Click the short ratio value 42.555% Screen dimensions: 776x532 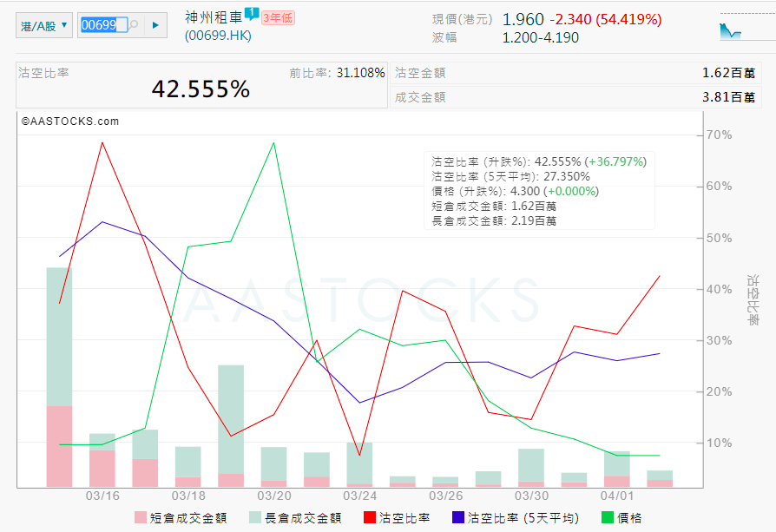pos(201,89)
